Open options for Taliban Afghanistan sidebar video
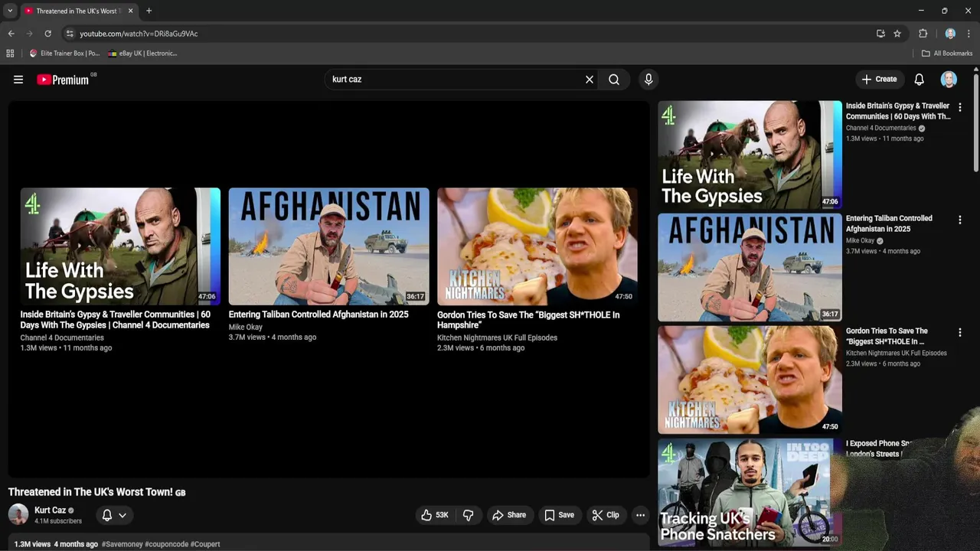 pyautogui.click(x=960, y=220)
